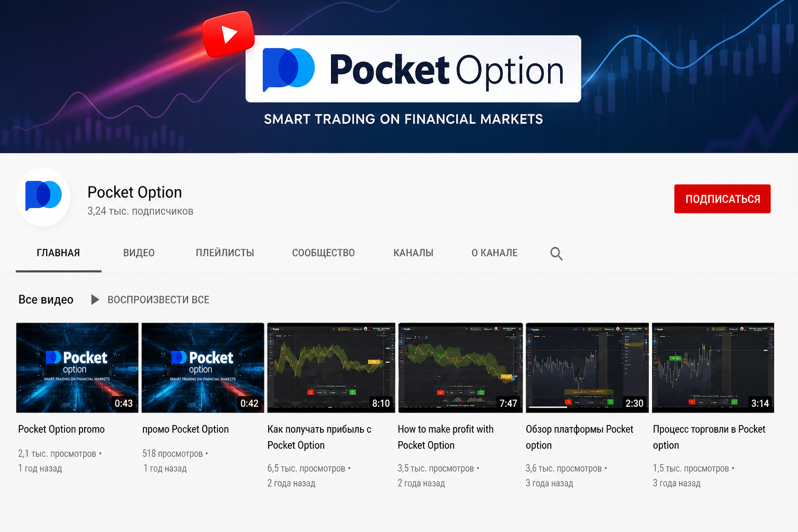798x532 pixels.
Task: Play the 8:10 video thumbnail
Action: tap(331, 368)
